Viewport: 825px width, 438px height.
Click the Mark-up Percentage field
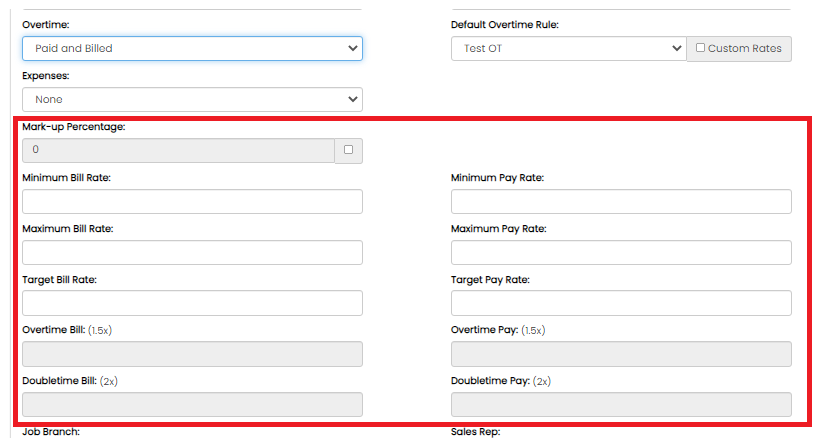point(178,151)
